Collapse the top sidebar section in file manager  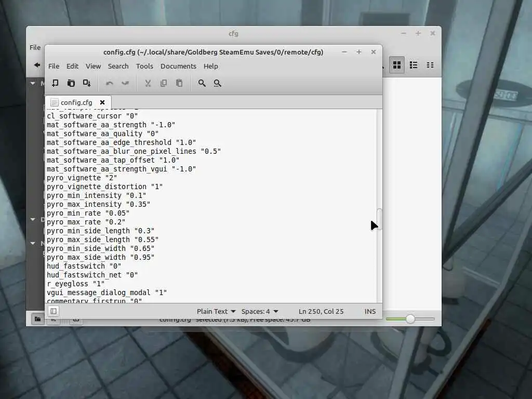[x=33, y=83]
